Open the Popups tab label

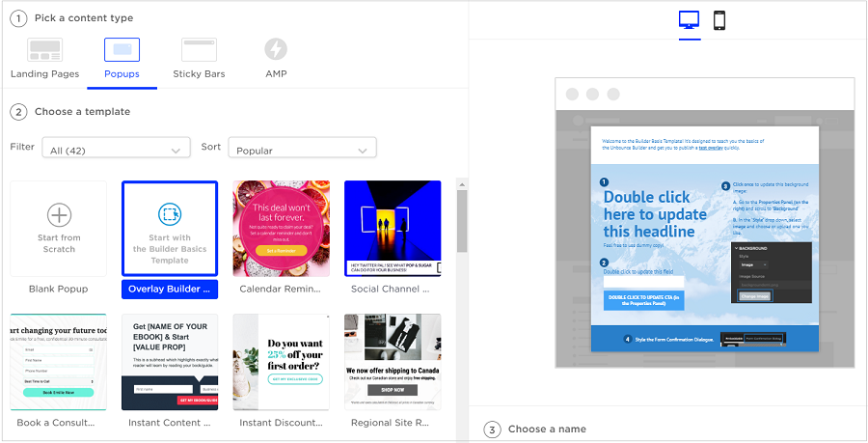[x=122, y=73]
